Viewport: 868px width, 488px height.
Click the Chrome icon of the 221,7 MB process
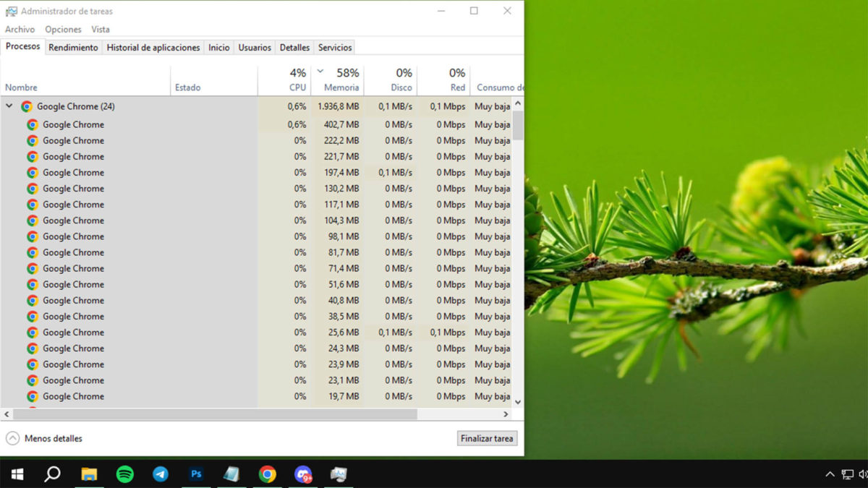tap(33, 156)
